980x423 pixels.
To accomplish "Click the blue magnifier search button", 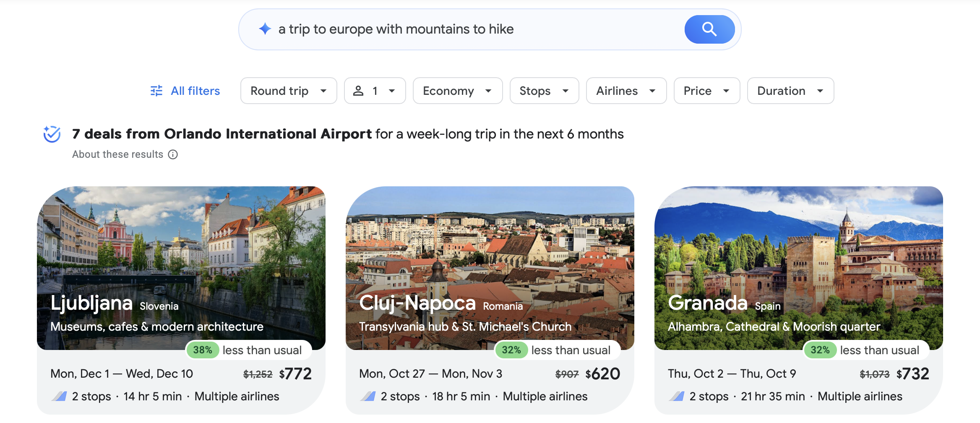I will point(709,29).
